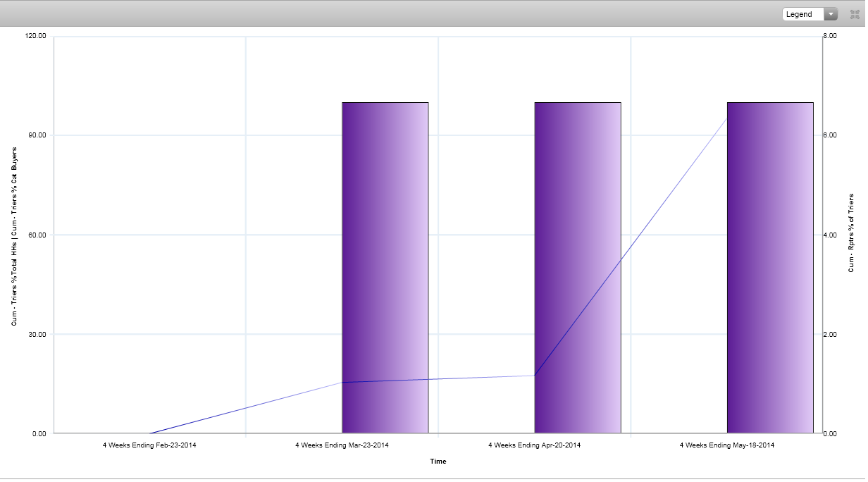
Task: Click the '4 Weeks Ending May-18-2014' axis label
Action: pyautogui.click(x=726, y=445)
